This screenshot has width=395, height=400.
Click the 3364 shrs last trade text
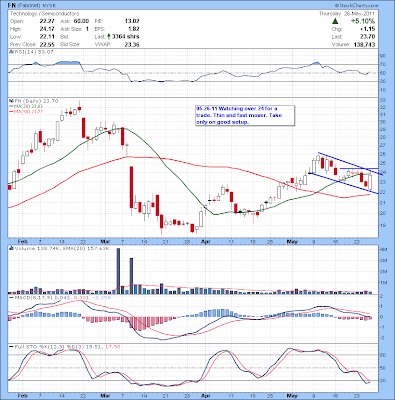click(126, 37)
